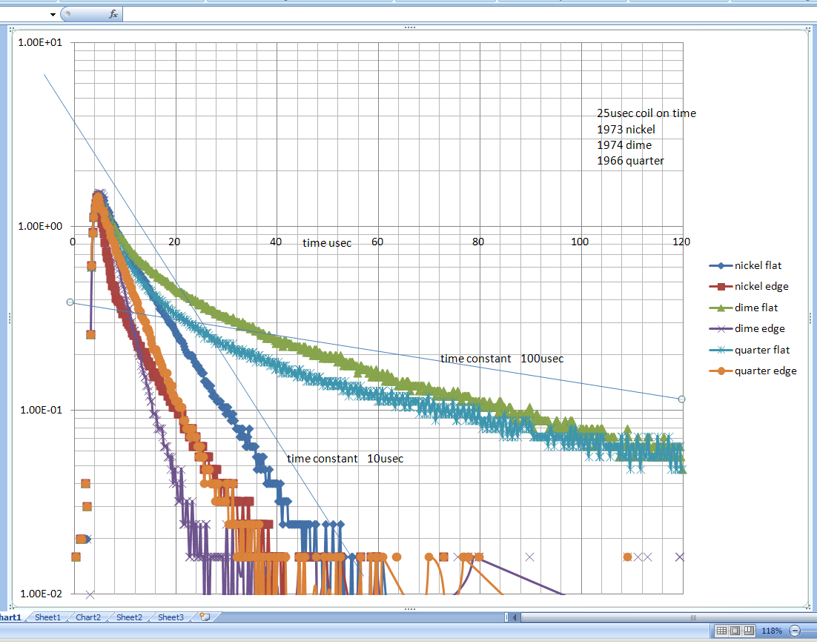Select the quarter edge legend entry
The height and width of the screenshot is (644, 817).
[753, 371]
